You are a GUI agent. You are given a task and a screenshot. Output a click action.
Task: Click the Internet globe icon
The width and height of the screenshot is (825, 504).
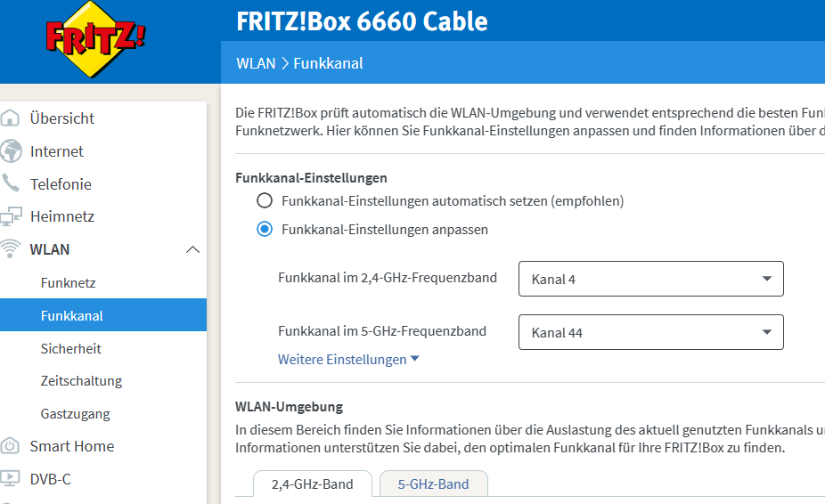[10, 151]
